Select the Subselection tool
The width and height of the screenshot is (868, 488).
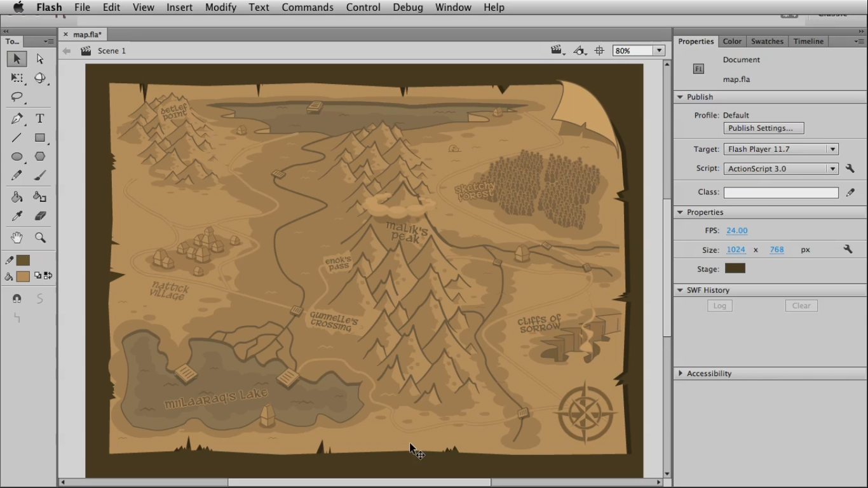(39, 58)
